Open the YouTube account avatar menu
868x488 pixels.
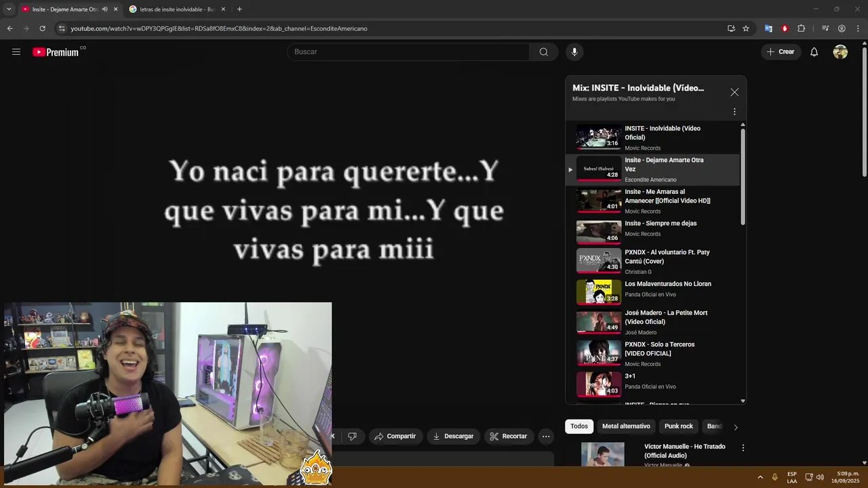pos(840,52)
